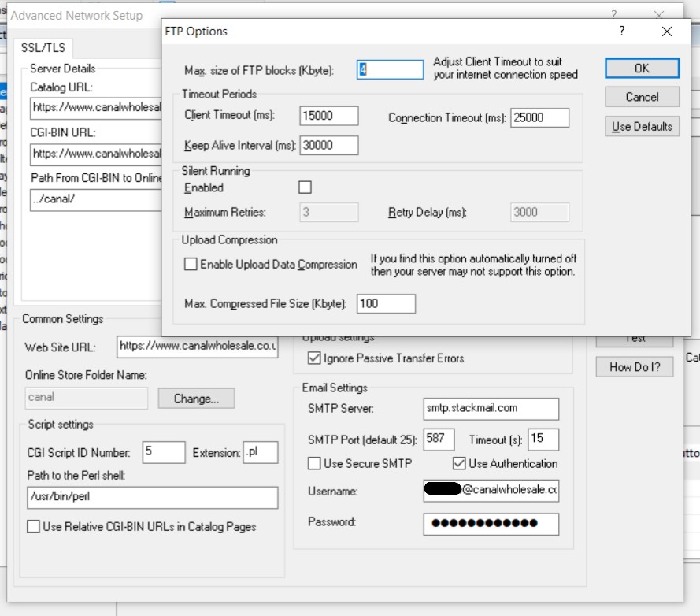Click the SMTP Server text box

491,409
